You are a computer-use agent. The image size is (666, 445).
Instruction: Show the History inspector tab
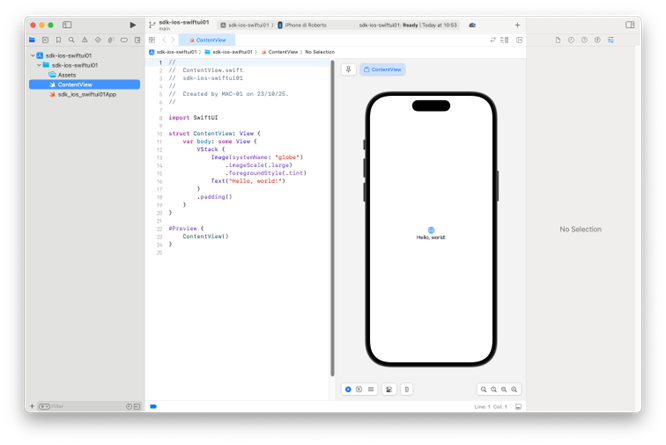(x=571, y=40)
